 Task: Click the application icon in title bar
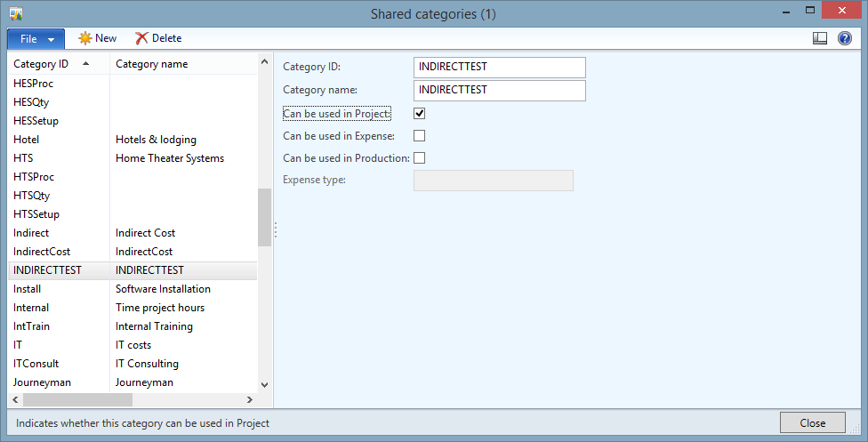16,14
